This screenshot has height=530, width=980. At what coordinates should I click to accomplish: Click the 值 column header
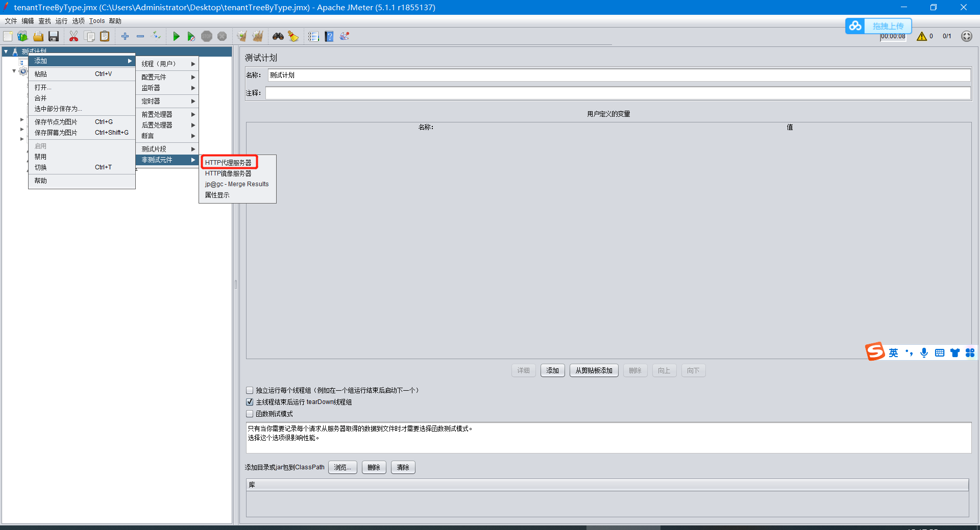coord(790,127)
